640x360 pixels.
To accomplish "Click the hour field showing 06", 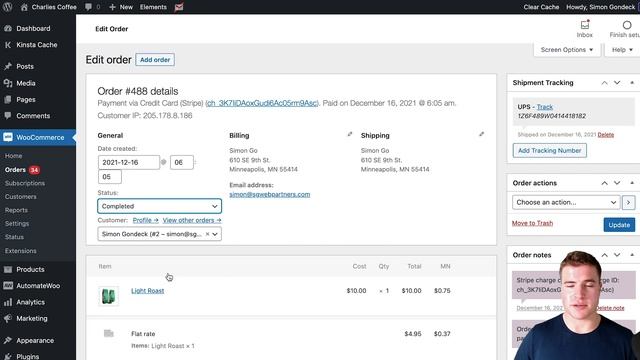I will (182, 162).
